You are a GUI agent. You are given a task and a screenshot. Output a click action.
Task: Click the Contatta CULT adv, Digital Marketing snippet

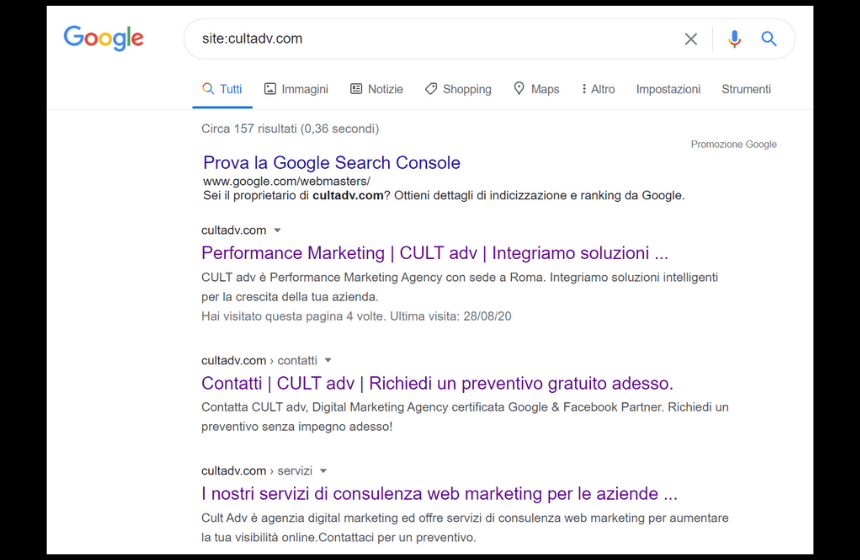point(465,417)
